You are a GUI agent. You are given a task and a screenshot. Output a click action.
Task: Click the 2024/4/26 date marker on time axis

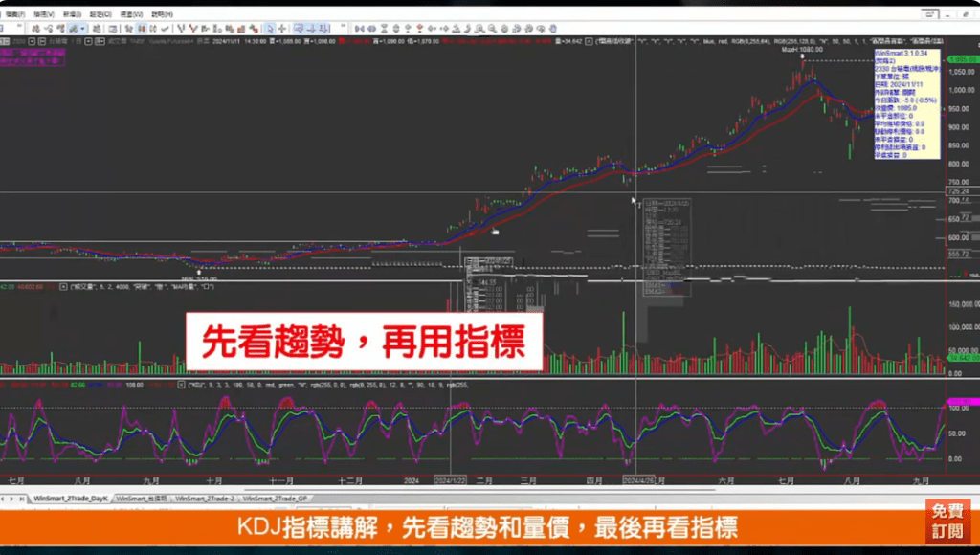click(638, 480)
